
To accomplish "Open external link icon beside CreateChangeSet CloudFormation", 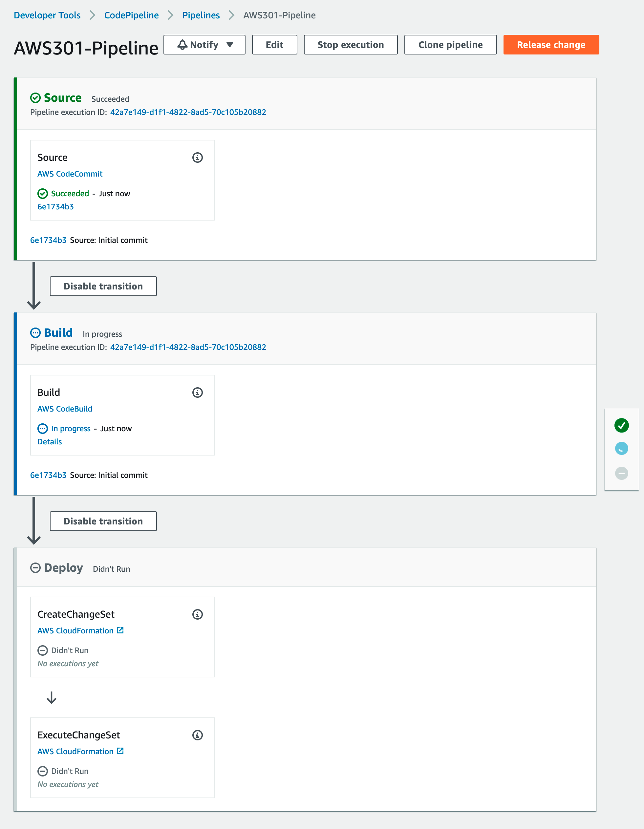I will pyautogui.click(x=120, y=630).
